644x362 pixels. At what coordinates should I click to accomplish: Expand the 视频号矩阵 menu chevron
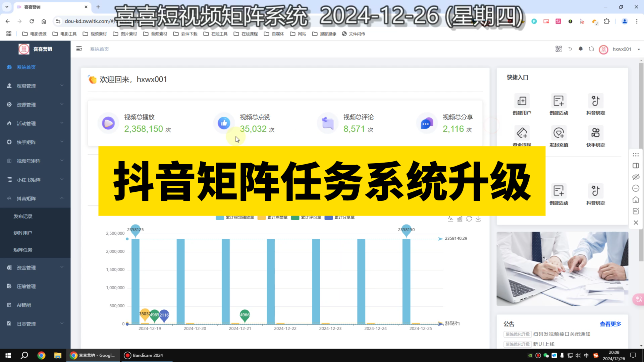(62, 161)
